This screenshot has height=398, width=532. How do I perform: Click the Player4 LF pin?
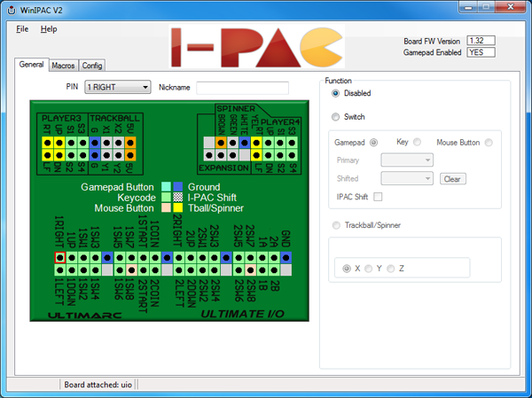point(256,155)
